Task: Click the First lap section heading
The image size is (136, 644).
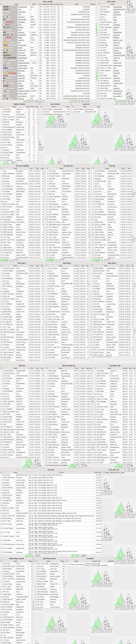Action: point(112,166)
